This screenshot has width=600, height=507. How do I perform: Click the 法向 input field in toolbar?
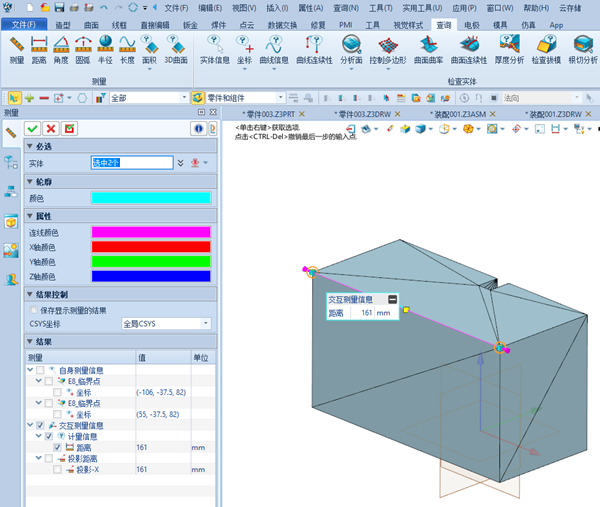click(x=541, y=98)
